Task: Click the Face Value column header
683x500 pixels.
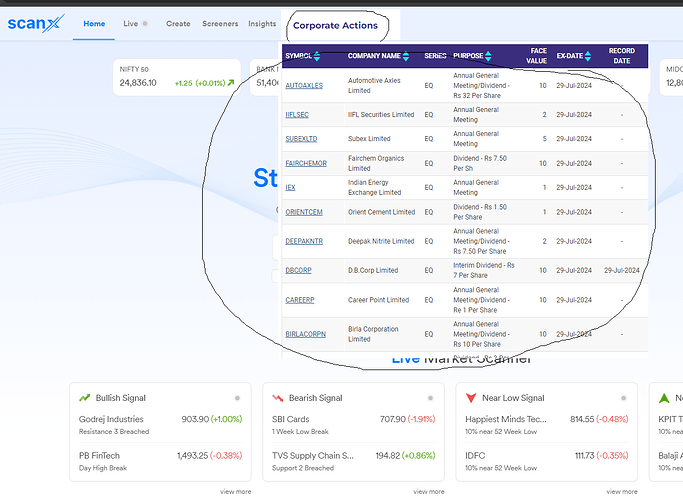Action: (x=536, y=56)
